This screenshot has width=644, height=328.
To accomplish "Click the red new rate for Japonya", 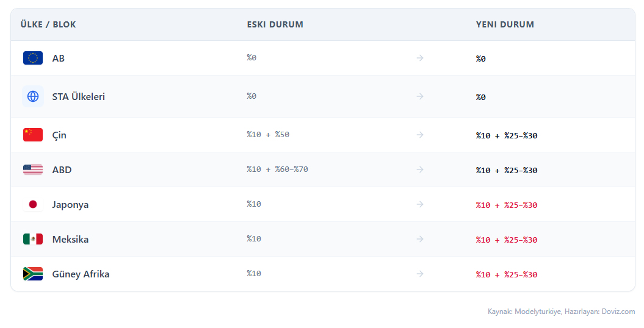I will pyautogui.click(x=507, y=205).
